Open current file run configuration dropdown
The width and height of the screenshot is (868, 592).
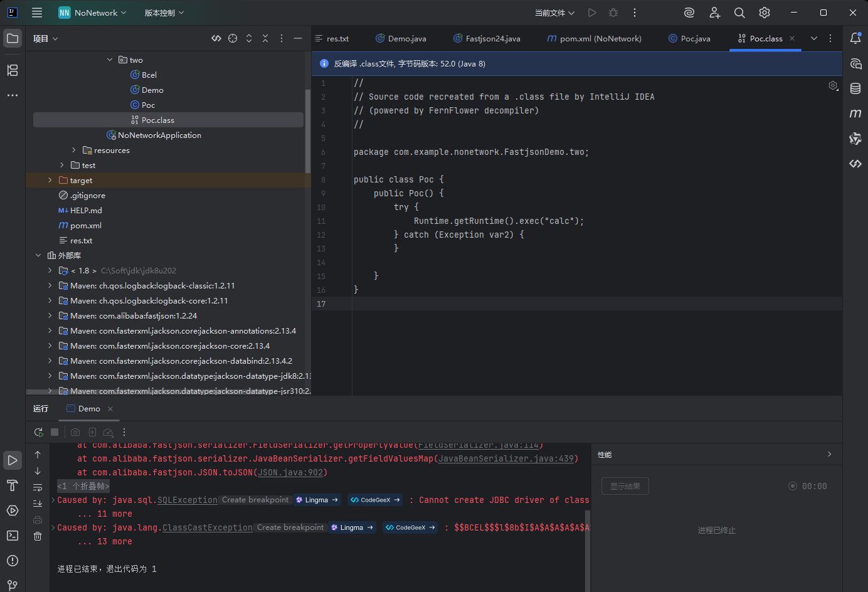point(554,13)
